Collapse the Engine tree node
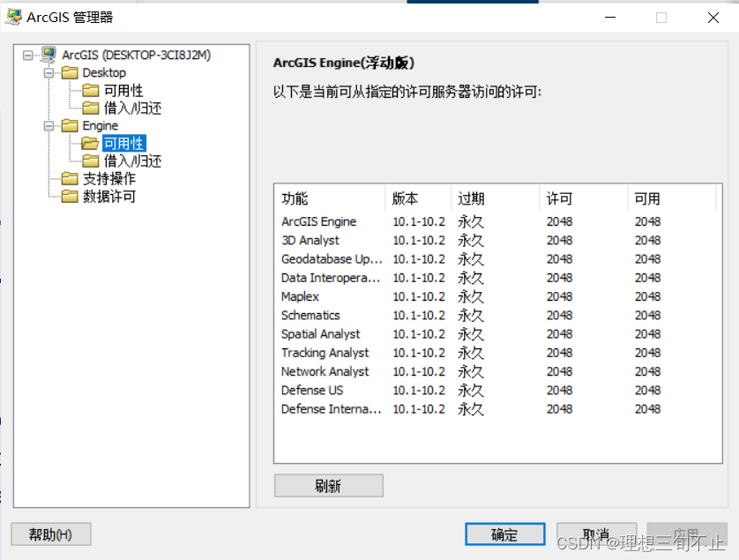 click(49, 126)
